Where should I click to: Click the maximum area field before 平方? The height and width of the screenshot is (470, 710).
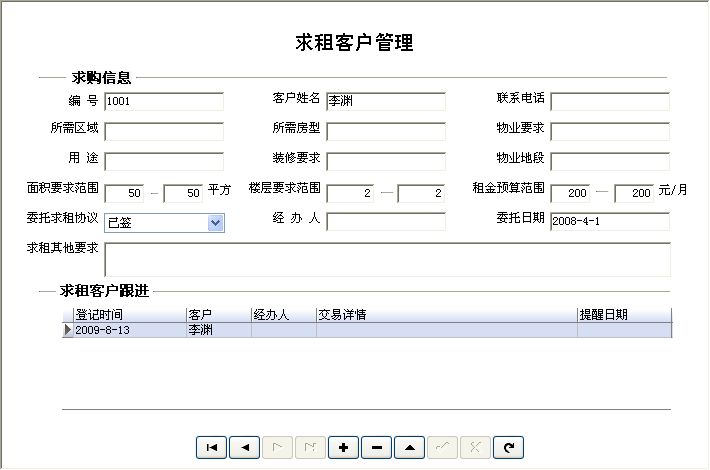click(x=183, y=193)
